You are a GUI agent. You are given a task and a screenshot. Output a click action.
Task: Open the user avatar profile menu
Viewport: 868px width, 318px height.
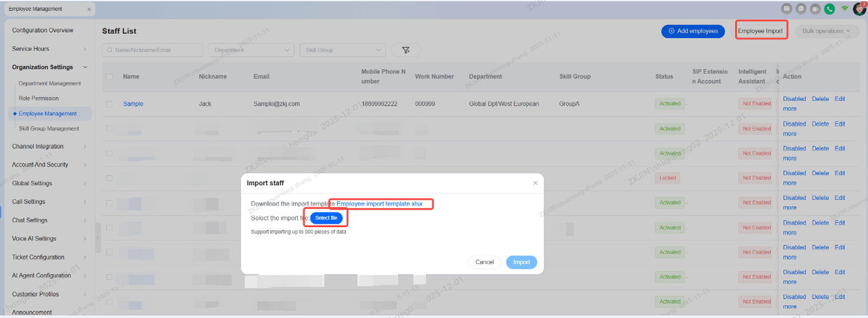click(860, 9)
